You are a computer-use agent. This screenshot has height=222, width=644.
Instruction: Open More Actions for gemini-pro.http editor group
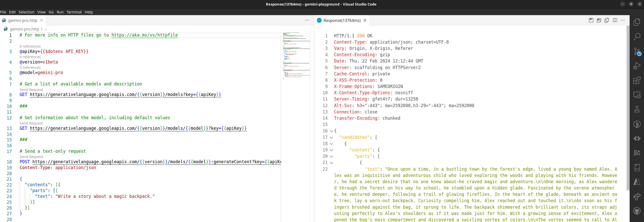click(307, 20)
